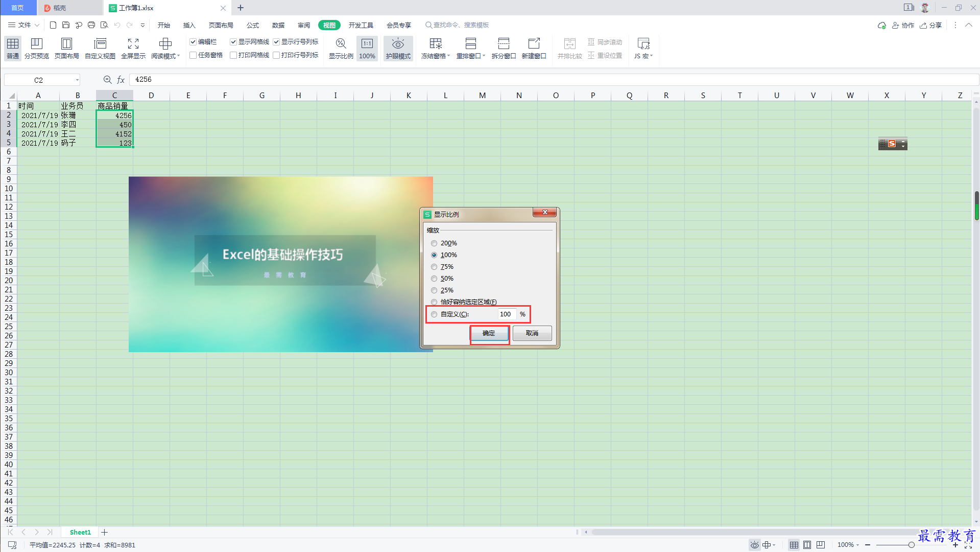
Task: Switch to the Sheet1 tab
Action: [80, 532]
